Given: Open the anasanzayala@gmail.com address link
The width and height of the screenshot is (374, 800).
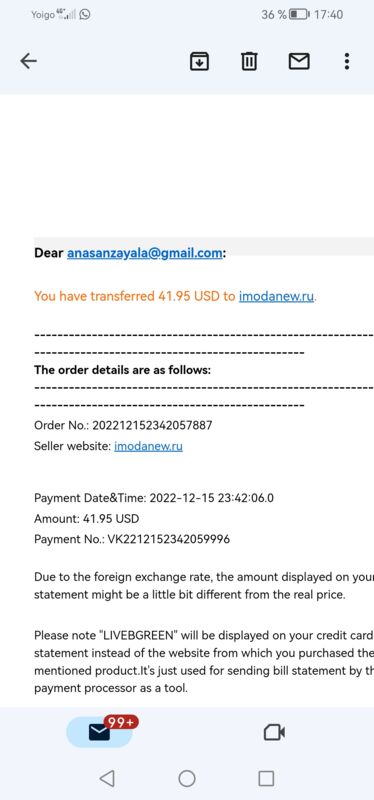Looking at the screenshot, I should pyautogui.click(x=144, y=253).
